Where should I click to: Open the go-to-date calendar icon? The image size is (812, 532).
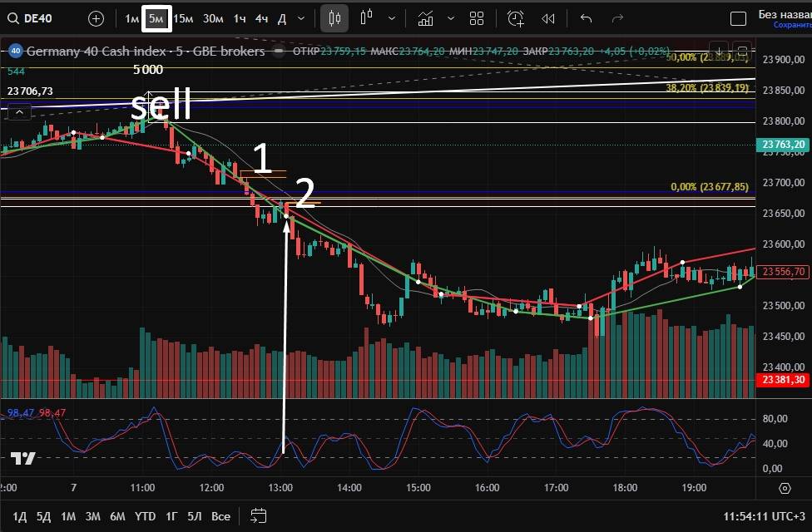[258, 516]
